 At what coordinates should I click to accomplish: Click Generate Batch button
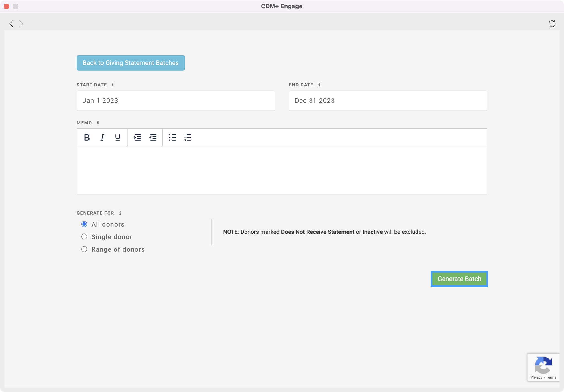pyautogui.click(x=459, y=279)
